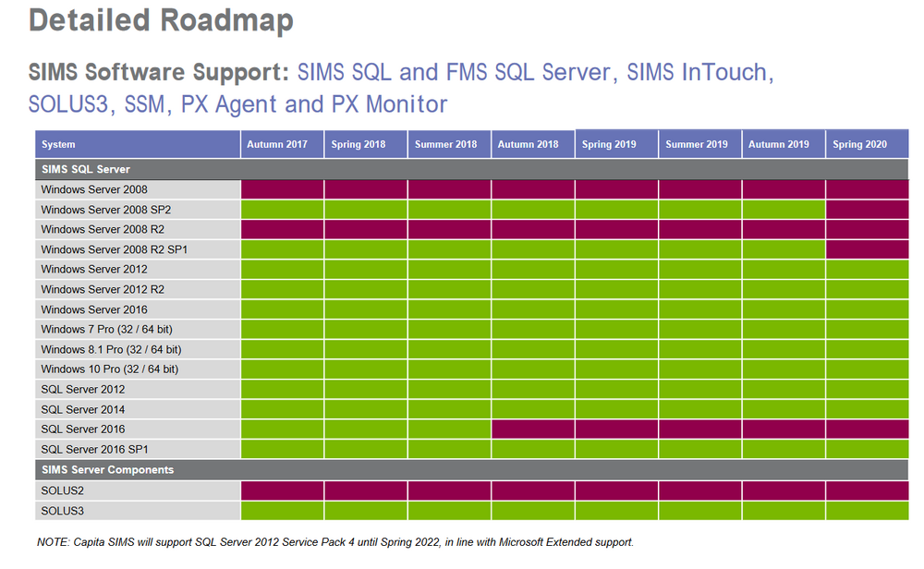The width and height of the screenshot is (924, 569).
Task: Click the 'System' column header
Action: coord(138,144)
